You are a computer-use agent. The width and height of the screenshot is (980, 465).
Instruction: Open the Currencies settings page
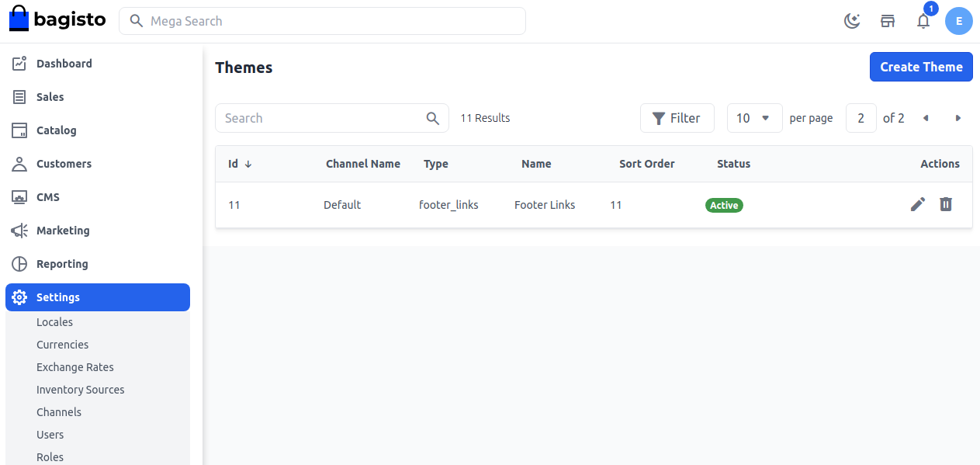[x=62, y=344]
